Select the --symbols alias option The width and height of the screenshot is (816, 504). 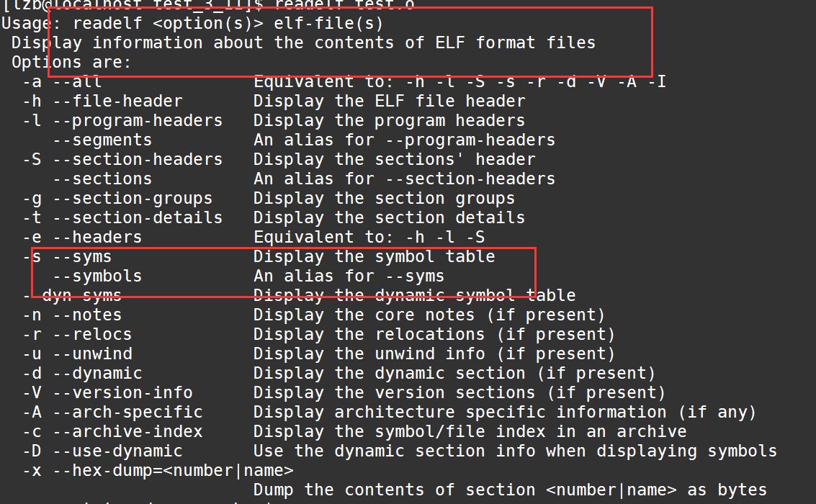pyautogui.click(x=97, y=276)
